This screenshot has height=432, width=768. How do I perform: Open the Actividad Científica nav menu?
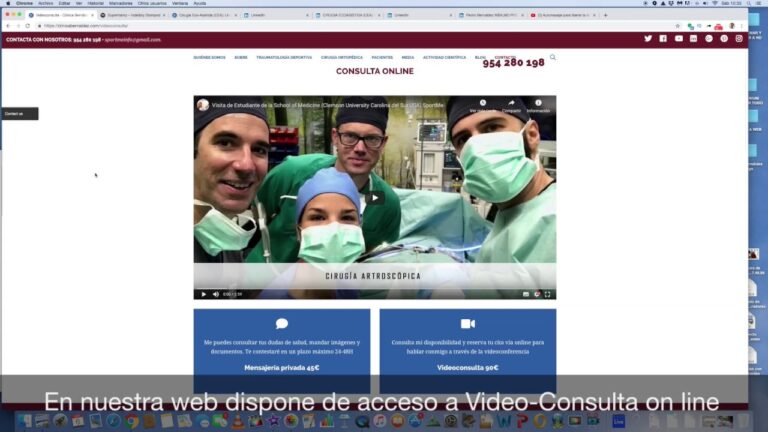point(445,58)
